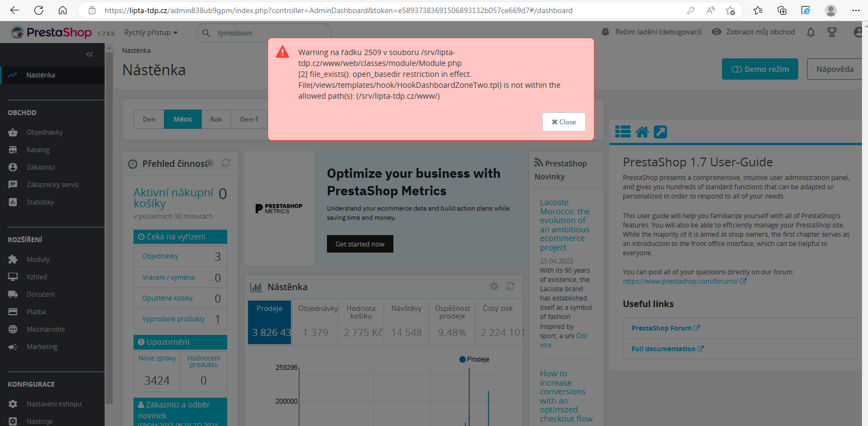
Task: Select the Prodeje chart metric
Action: pos(270,322)
